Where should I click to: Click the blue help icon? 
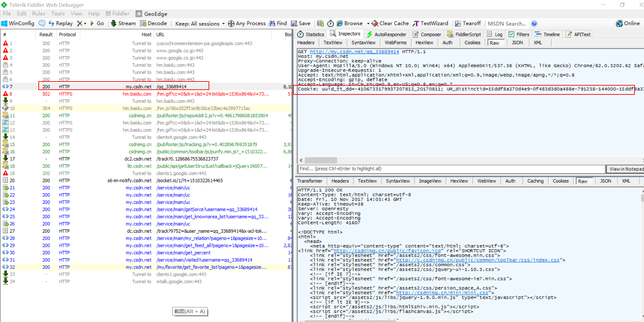(534, 23)
